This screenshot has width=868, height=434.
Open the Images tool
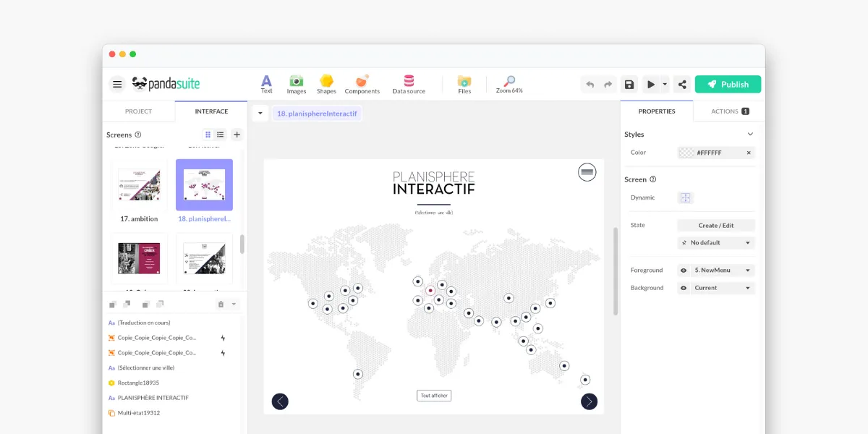click(296, 83)
